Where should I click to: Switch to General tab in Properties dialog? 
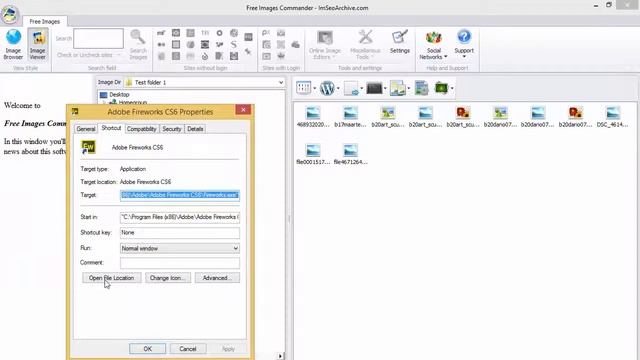[x=86, y=129]
